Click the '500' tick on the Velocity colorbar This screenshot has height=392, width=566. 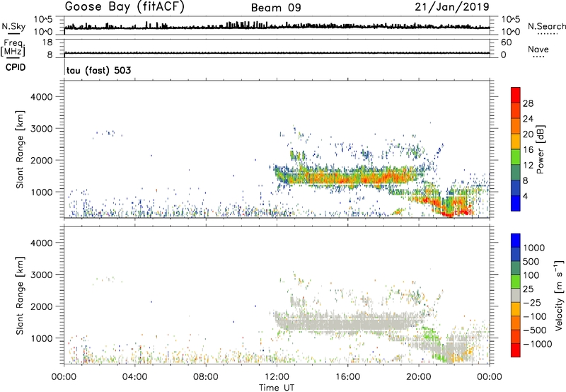point(531,262)
